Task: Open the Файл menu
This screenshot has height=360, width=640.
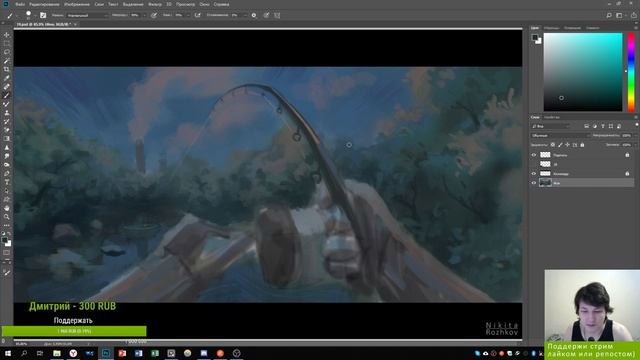Action: click(x=20, y=4)
